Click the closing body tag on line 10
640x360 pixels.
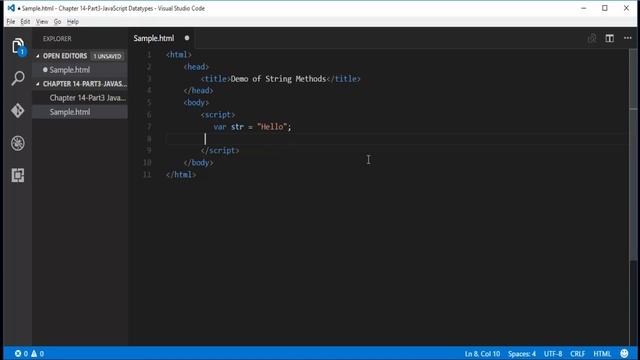tap(198, 163)
